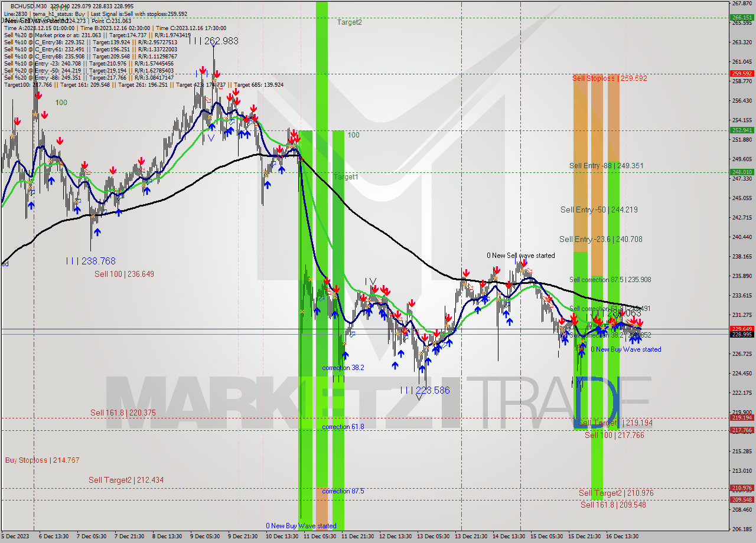756x543 pixels.
Task: Click the 'Sell 161.8 | 209.548' label
Action: coord(613,505)
